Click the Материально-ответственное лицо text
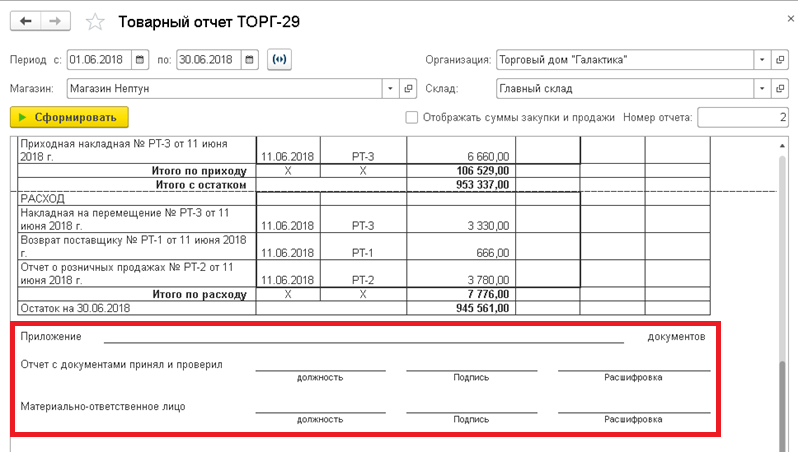This screenshot has height=452, width=798. (103, 407)
